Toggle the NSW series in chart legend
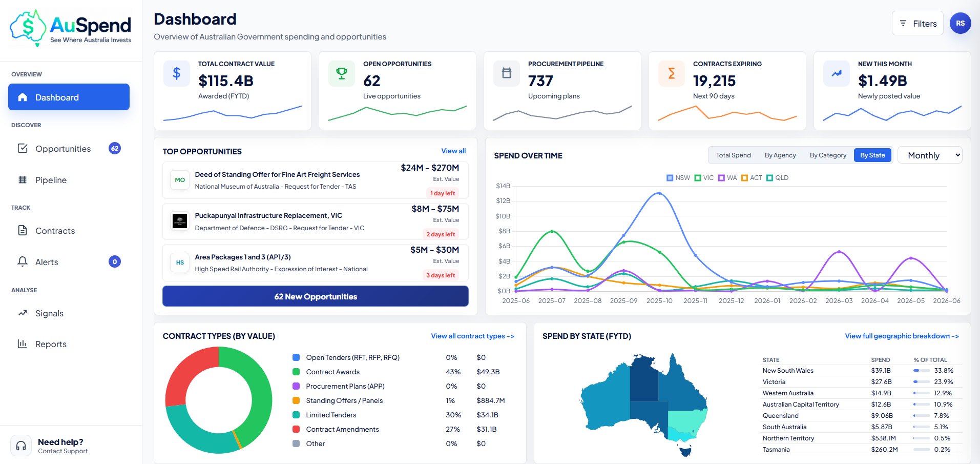The height and width of the screenshot is (464, 980). click(x=678, y=178)
